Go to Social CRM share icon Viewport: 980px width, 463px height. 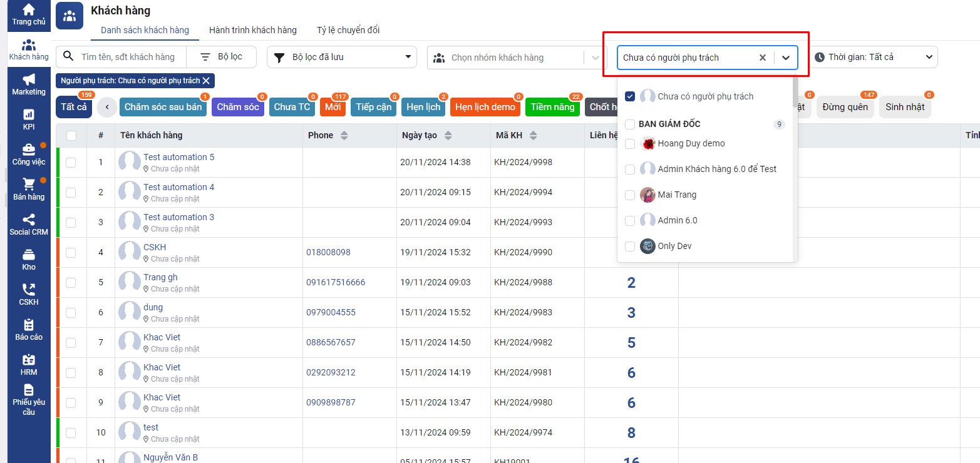click(x=29, y=220)
